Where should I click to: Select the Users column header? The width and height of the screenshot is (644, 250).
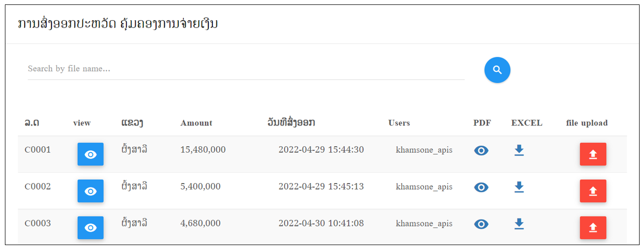tap(399, 123)
